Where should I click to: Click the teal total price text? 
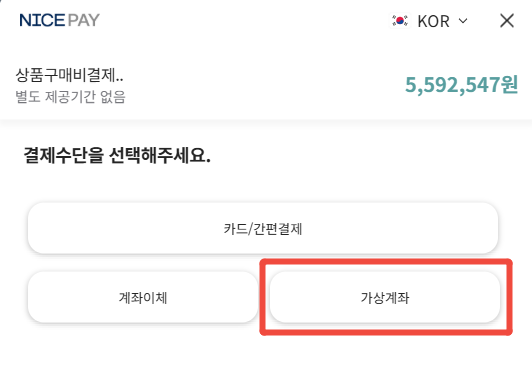coord(461,85)
